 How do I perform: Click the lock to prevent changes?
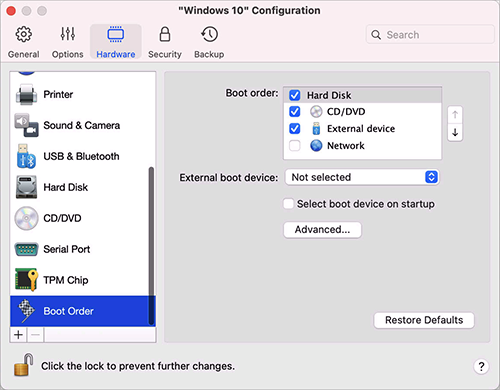tap(23, 365)
